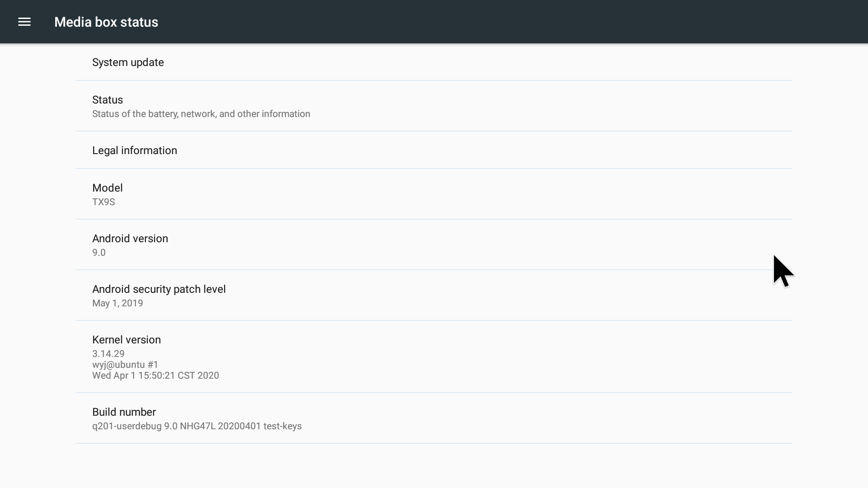The width and height of the screenshot is (868, 488).
Task: Click the model value 'TX9S'
Action: 104,202
